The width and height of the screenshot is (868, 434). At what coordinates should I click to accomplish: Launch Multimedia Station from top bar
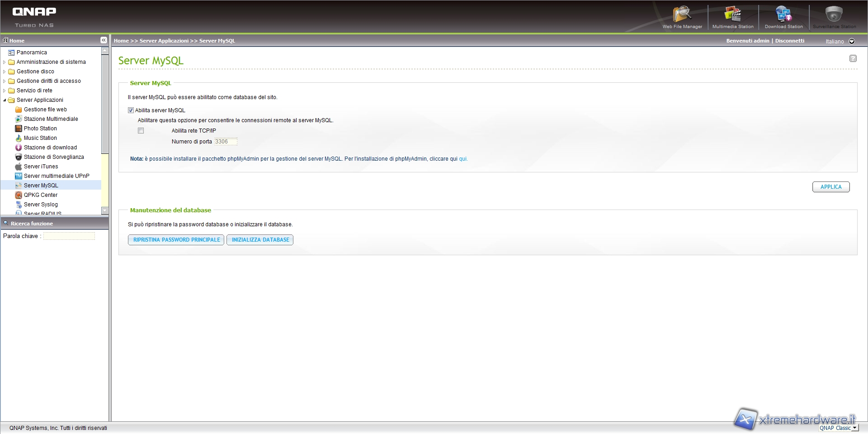[x=733, y=17]
